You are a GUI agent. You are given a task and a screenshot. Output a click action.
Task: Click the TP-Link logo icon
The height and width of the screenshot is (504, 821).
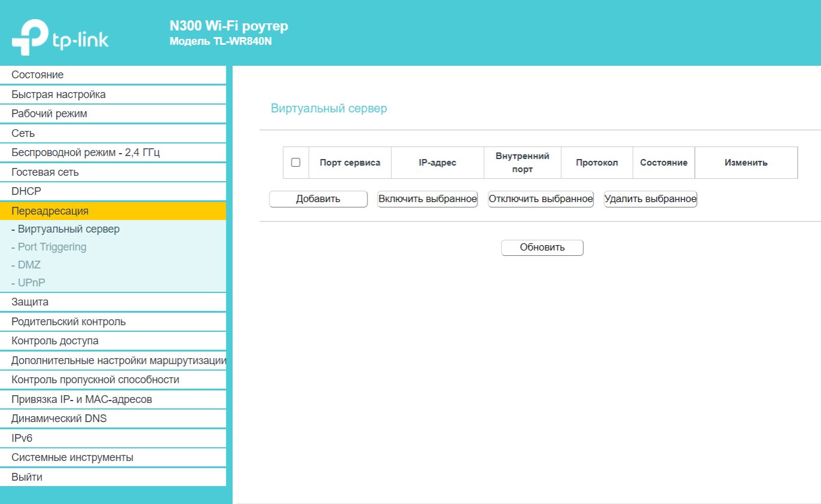pos(30,37)
